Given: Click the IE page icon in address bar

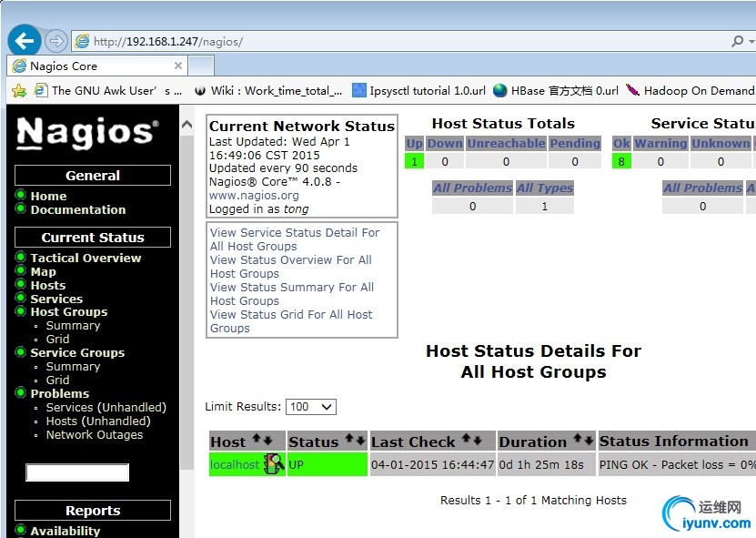Looking at the screenshot, I should coord(82,42).
